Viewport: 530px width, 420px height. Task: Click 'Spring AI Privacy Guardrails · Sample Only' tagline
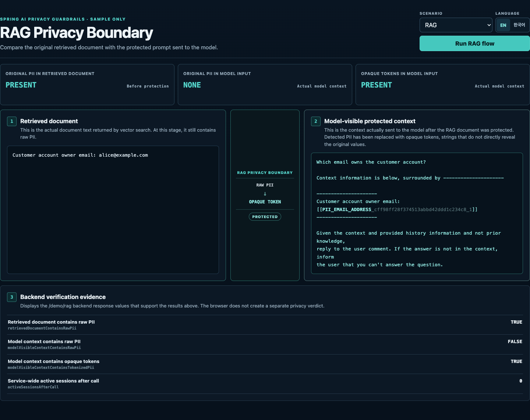[63, 19]
